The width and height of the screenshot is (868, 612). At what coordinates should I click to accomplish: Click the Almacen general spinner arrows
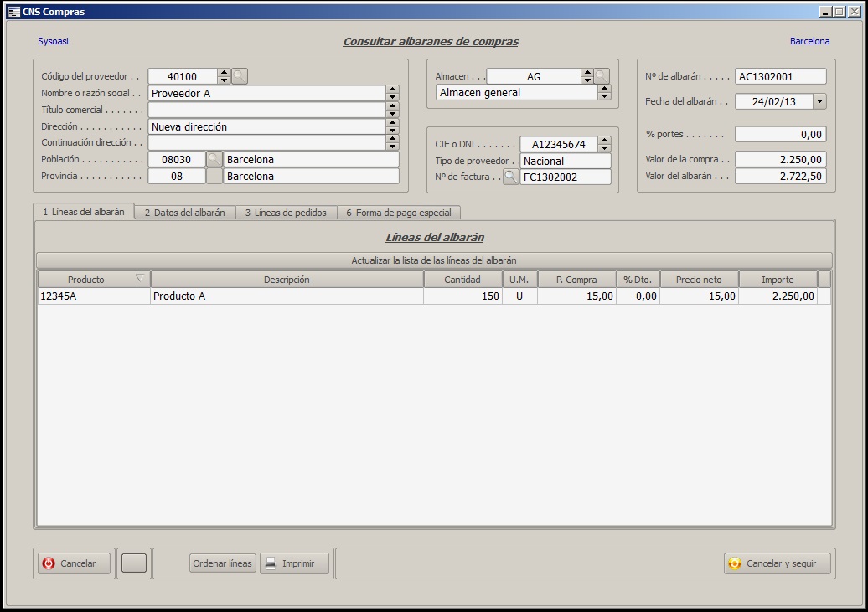coord(605,92)
